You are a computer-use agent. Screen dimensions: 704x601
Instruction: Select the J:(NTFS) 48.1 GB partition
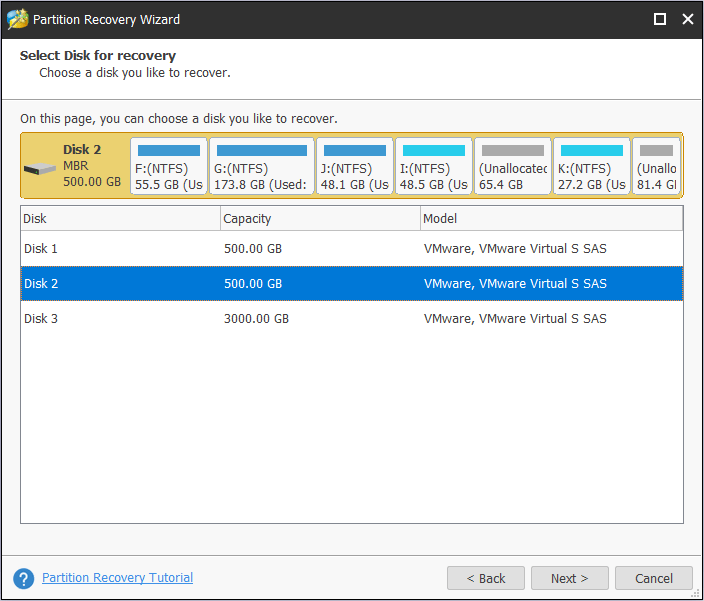(355, 166)
